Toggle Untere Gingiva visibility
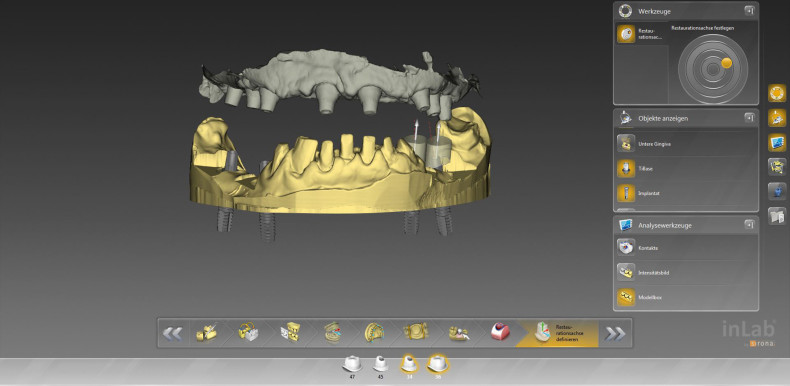790x386 pixels. point(687,144)
